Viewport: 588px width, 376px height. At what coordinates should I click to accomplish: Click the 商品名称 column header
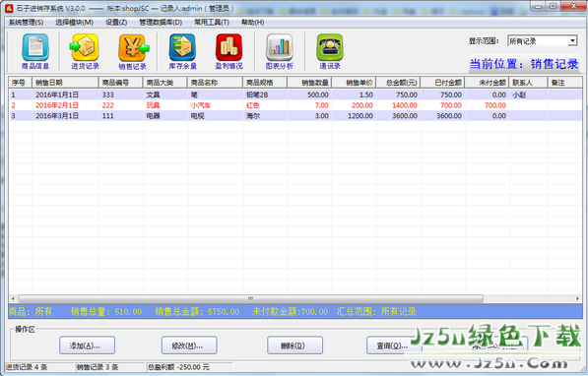pyautogui.click(x=216, y=83)
